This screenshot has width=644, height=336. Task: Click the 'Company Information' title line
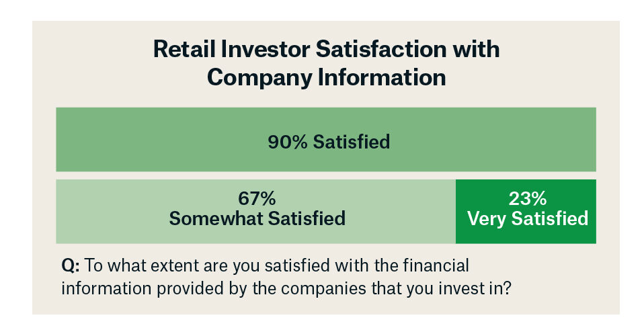(x=326, y=78)
